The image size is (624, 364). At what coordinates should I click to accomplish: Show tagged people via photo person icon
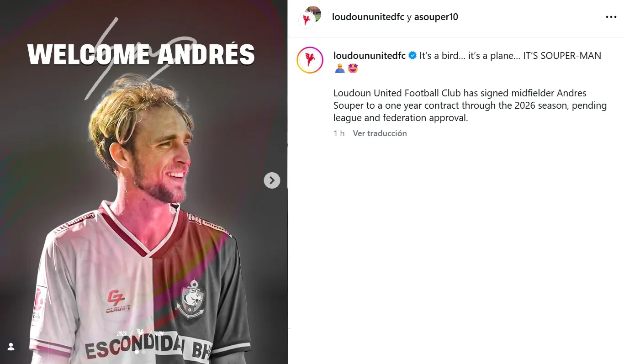point(11,347)
